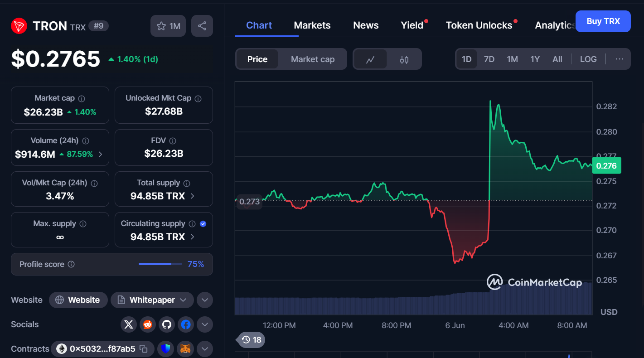Select the line chart view icon

[370, 59]
